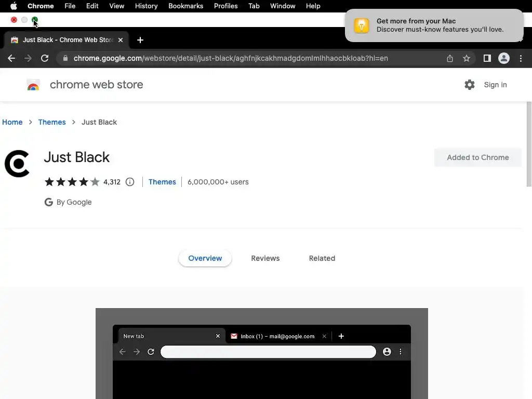Open the Just Black preview screenshot
This screenshot has width=532, height=399.
coord(262,353)
